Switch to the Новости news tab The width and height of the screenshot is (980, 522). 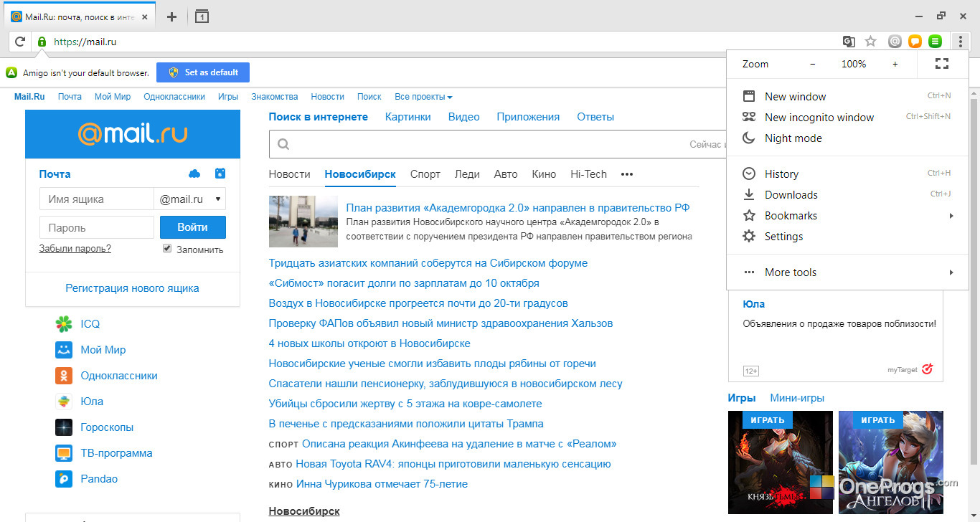tap(289, 174)
